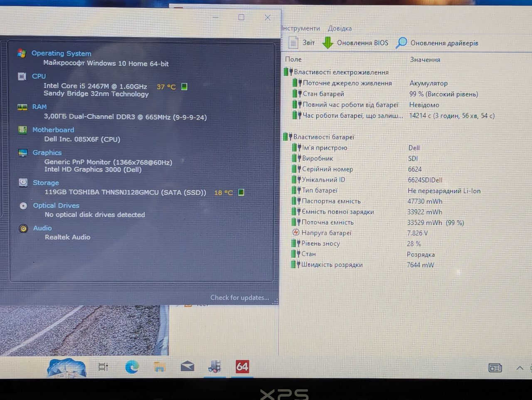Open the Operating System section in Speccy
This screenshot has height=400, width=532.
pos(62,53)
